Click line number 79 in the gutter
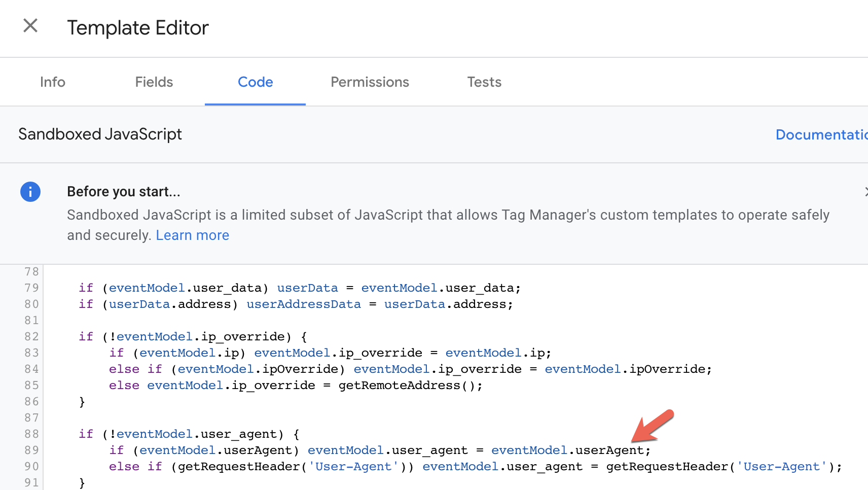 pyautogui.click(x=31, y=288)
